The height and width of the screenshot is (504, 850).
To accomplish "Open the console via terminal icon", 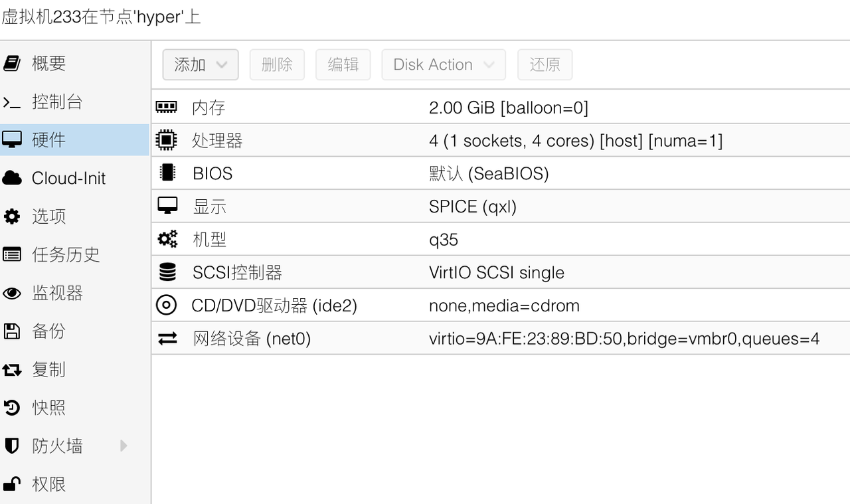I will pyautogui.click(x=12, y=102).
